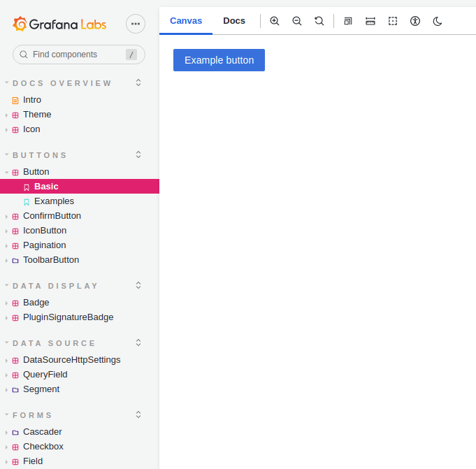
Task: Focus the Find components search field
Action: coord(78,55)
